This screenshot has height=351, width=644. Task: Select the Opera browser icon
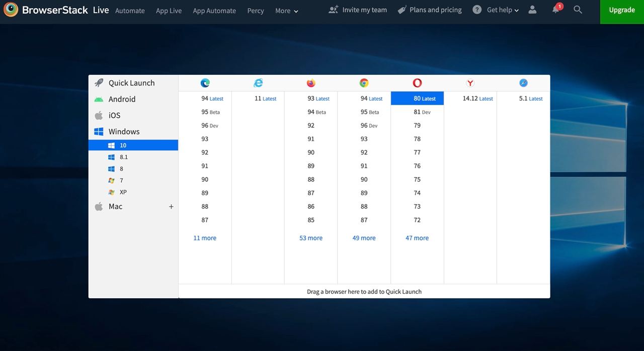pyautogui.click(x=417, y=83)
